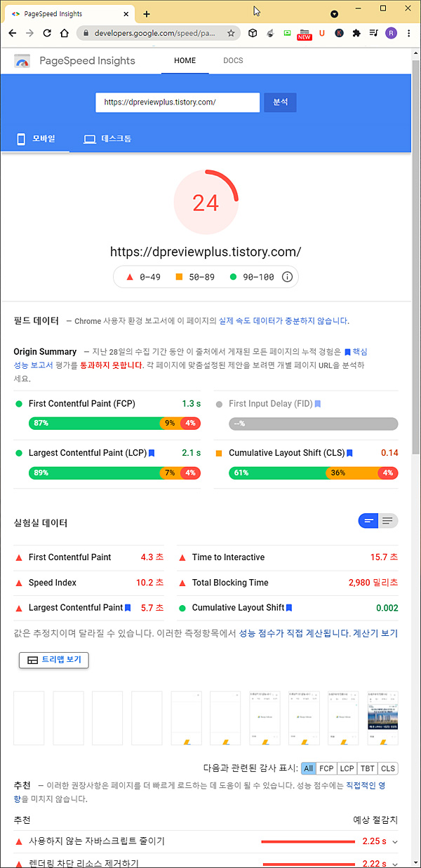Switch lab data to compact view
The height and width of the screenshot is (868, 421).
(368, 521)
